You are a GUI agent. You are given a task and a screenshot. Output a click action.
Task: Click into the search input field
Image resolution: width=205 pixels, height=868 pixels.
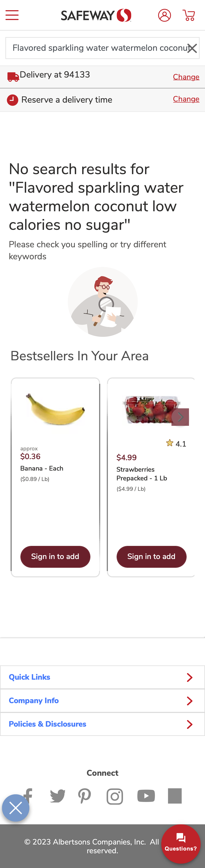(98, 48)
